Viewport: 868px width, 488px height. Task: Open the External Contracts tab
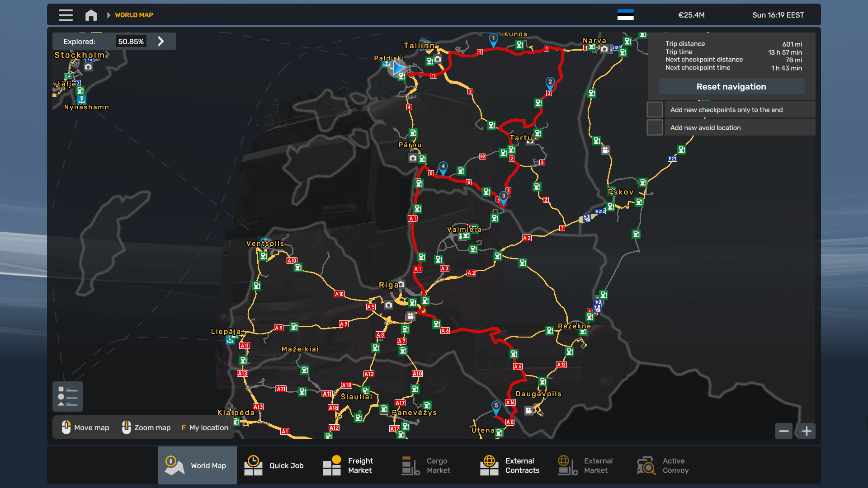[512, 465]
